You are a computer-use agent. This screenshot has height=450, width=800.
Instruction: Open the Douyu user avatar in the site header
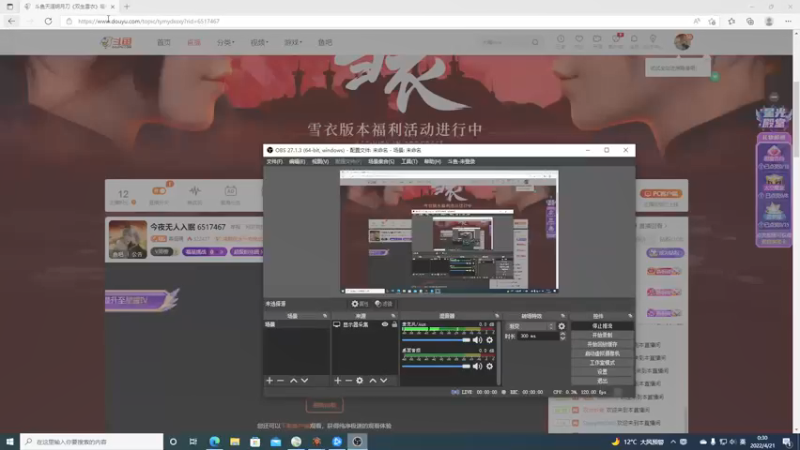682,42
